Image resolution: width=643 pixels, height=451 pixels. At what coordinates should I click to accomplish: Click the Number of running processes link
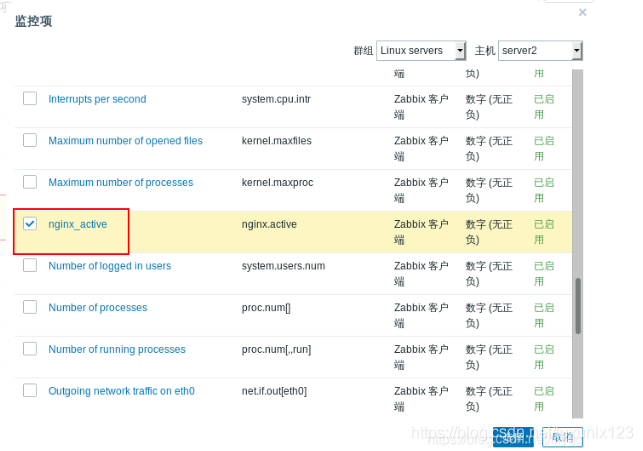(117, 349)
